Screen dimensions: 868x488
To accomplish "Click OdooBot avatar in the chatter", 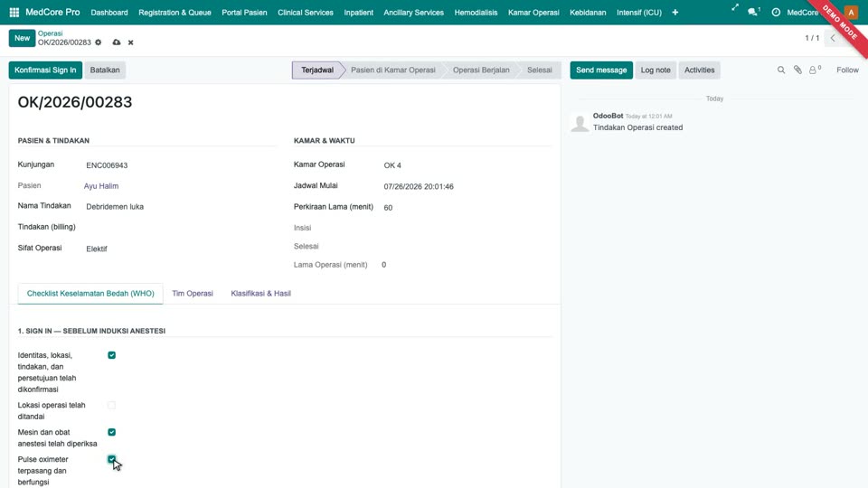I will click(580, 122).
